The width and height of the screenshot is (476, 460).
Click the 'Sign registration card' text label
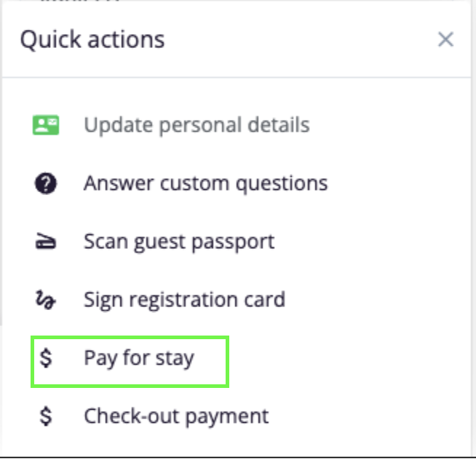(184, 299)
